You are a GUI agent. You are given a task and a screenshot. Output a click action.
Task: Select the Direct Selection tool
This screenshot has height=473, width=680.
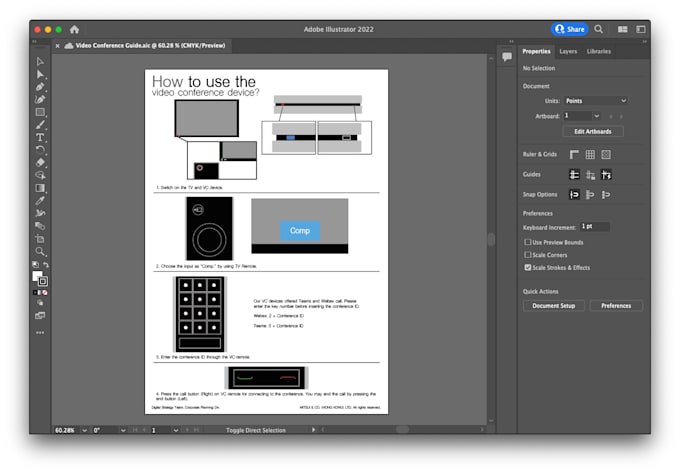pos(40,74)
